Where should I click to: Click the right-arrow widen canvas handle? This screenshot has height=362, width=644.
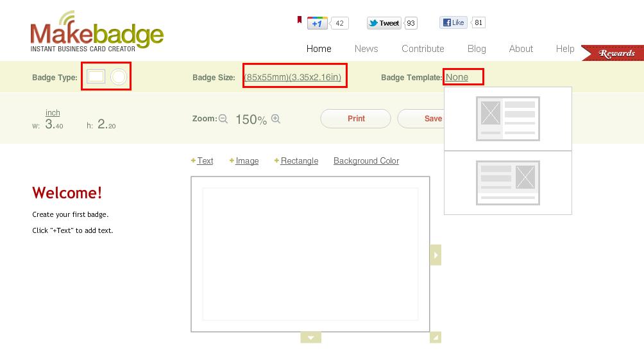click(436, 255)
